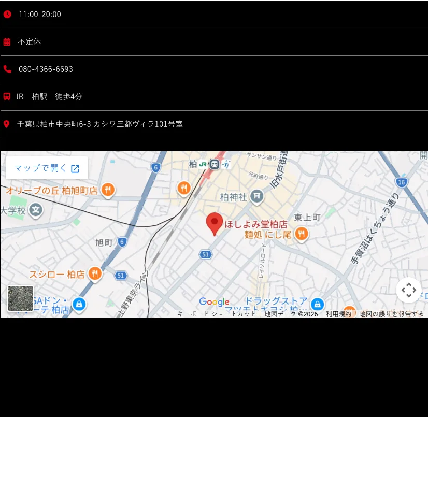428x504 pixels.
Task: Click the school marker next to 大学校
Action: point(36,210)
